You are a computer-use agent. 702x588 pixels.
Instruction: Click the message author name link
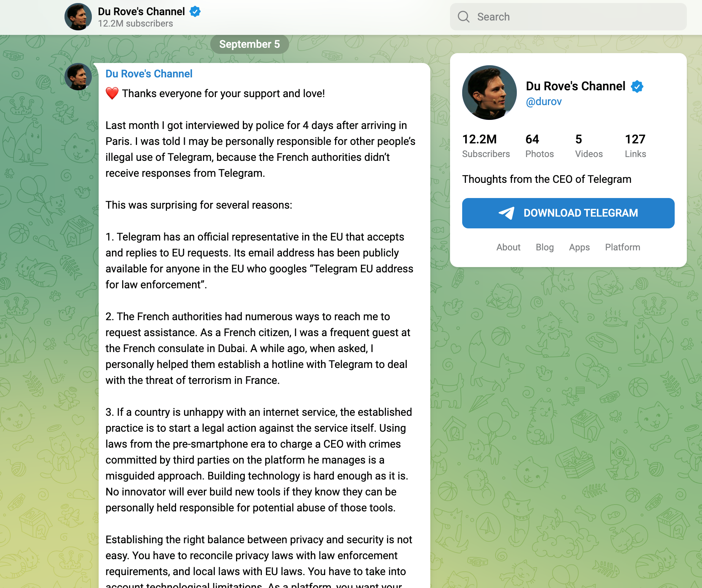point(149,74)
